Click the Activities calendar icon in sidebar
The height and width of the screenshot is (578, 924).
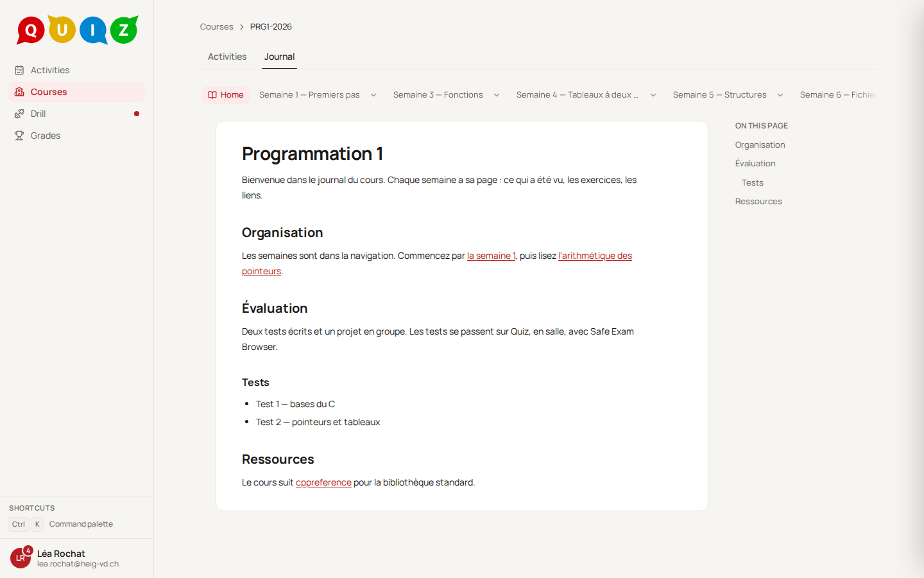19,70
